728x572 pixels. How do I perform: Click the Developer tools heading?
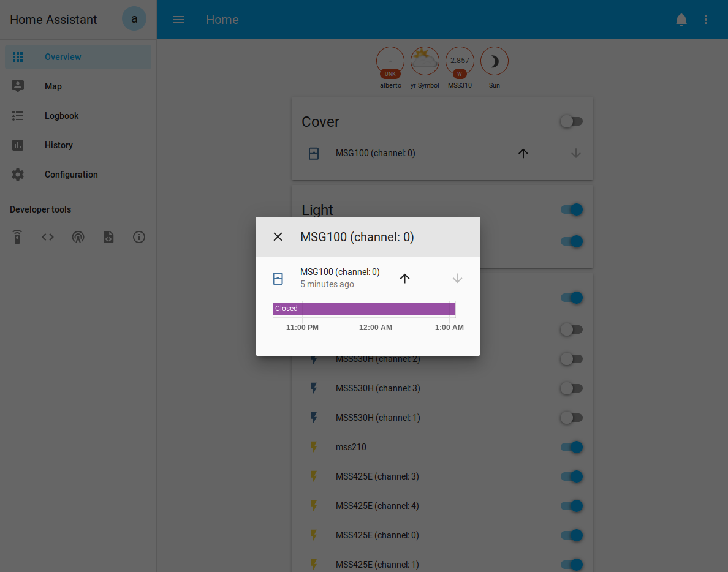pyautogui.click(x=40, y=209)
